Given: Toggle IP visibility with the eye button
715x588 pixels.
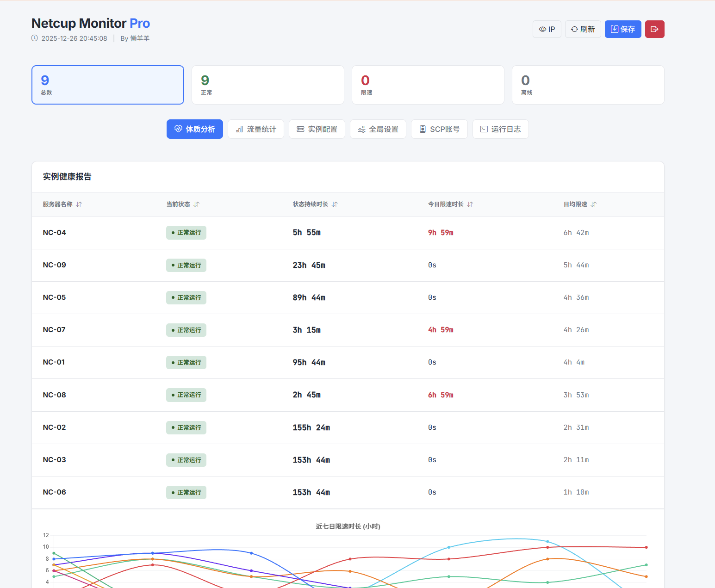Looking at the screenshot, I should pos(547,29).
